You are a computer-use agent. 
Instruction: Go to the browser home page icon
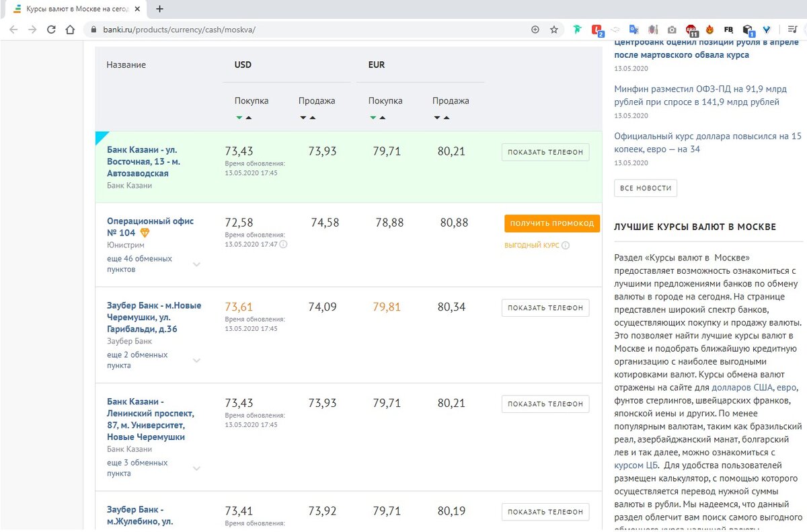point(70,30)
